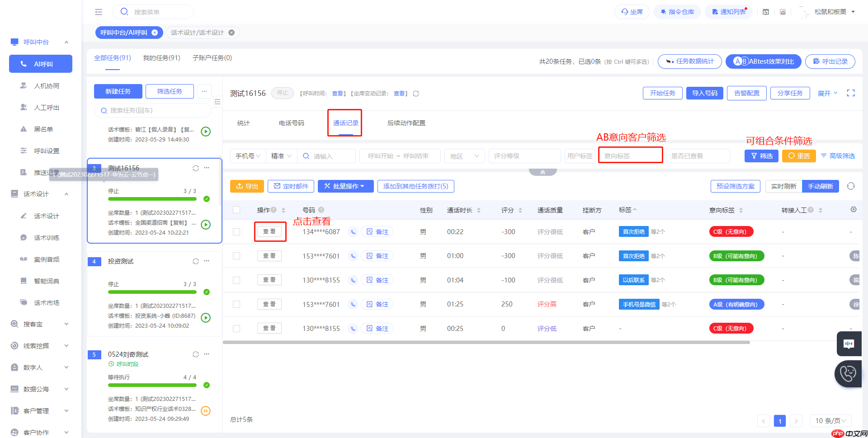This screenshot has height=438, width=868.
Task: Open the softphone floating widget
Action: coord(849,374)
